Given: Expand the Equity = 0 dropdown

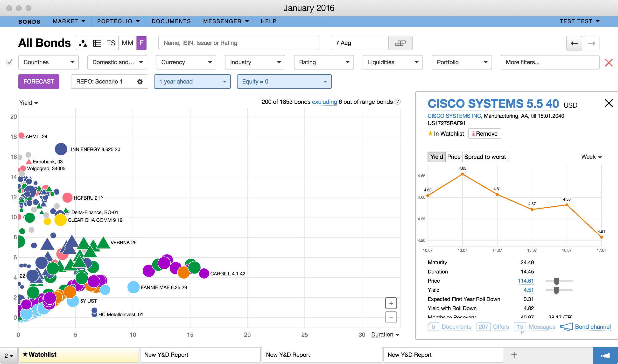Looking at the screenshot, I should tap(284, 81).
